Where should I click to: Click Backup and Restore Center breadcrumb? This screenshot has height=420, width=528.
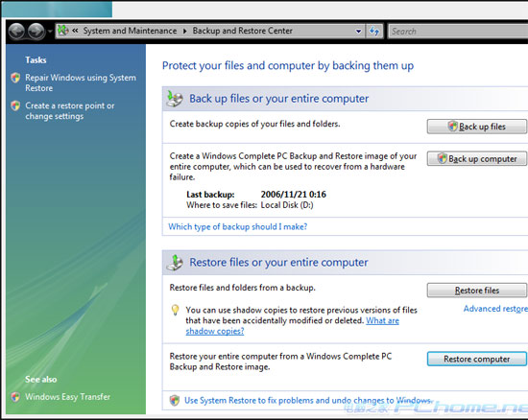[x=243, y=31]
